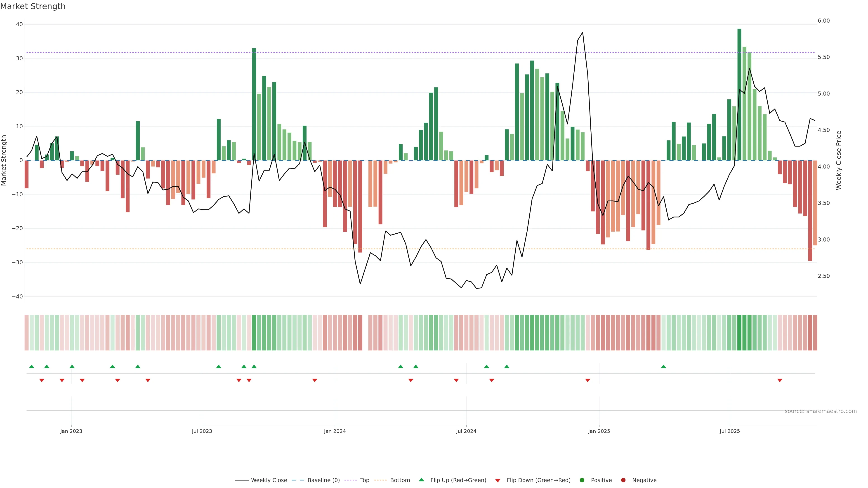Click the Negative red dot legend icon
868x488 pixels.
tap(623, 480)
